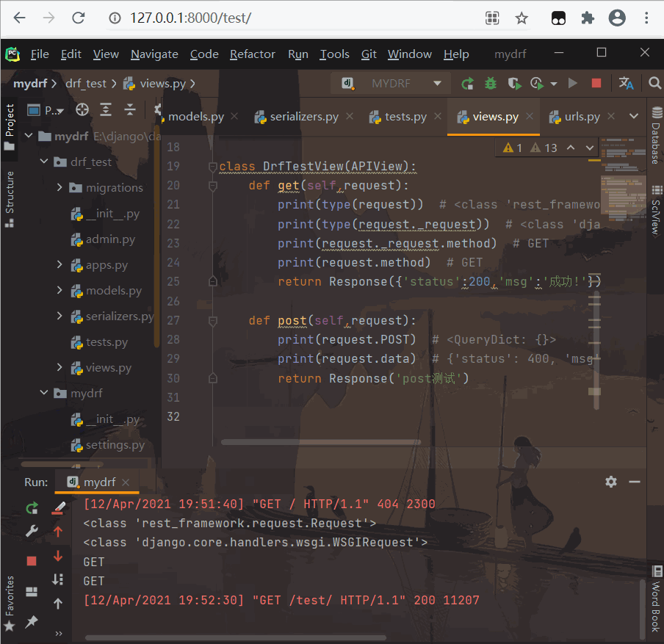This screenshot has height=644, width=664.
Task: Expand the migrations folder in project tree
Action: (x=60, y=188)
